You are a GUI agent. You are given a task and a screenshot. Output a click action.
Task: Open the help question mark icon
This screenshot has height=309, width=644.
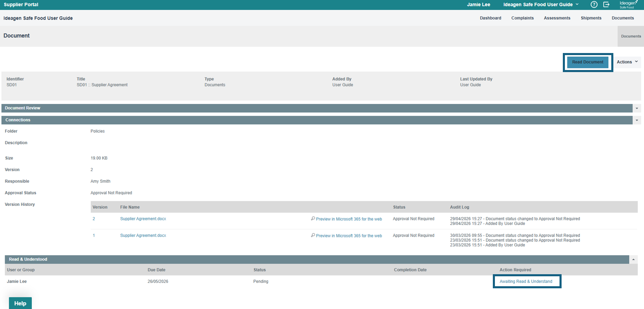click(x=594, y=5)
